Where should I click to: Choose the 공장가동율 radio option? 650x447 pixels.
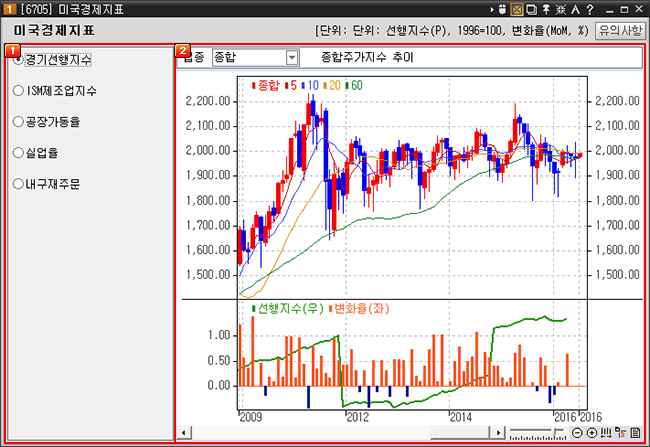[18, 122]
